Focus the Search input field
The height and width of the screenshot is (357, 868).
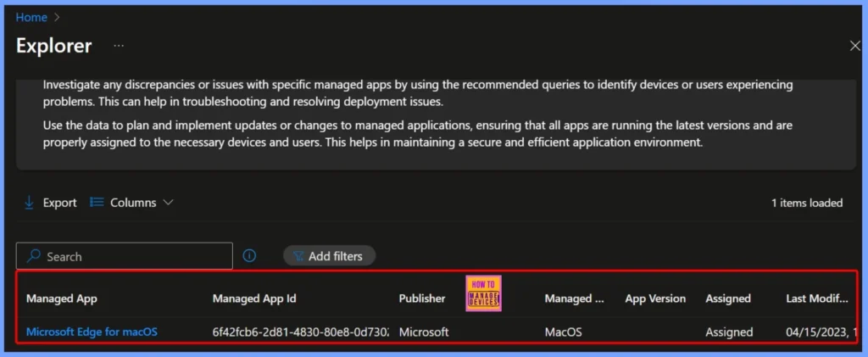(x=125, y=256)
